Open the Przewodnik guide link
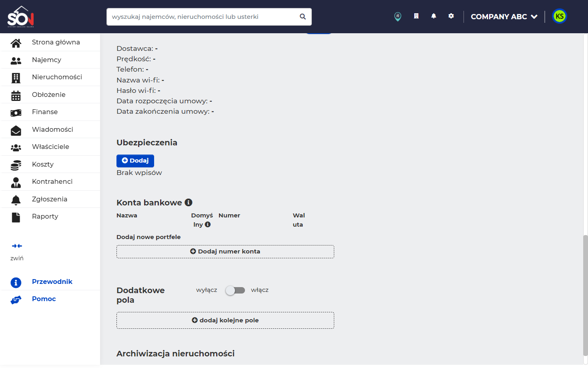 [x=52, y=282]
